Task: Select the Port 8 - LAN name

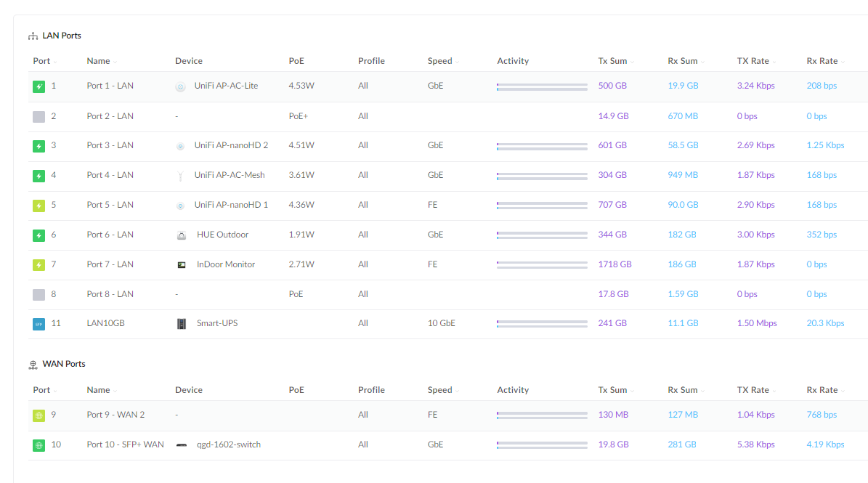Action: [110, 294]
